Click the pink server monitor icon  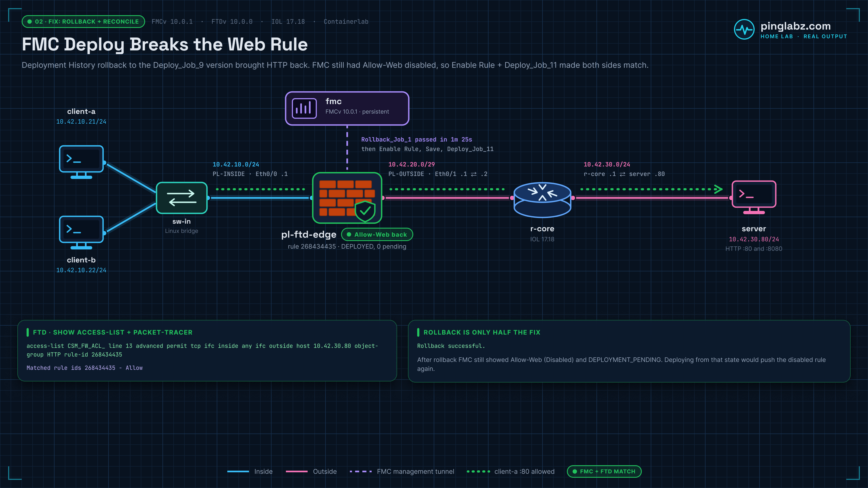[x=754, y=197]
